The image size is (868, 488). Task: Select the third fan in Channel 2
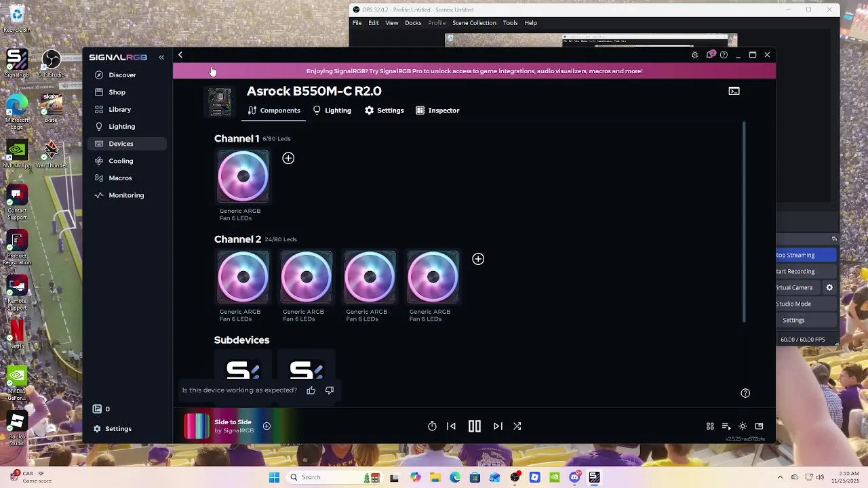[370, 277]
